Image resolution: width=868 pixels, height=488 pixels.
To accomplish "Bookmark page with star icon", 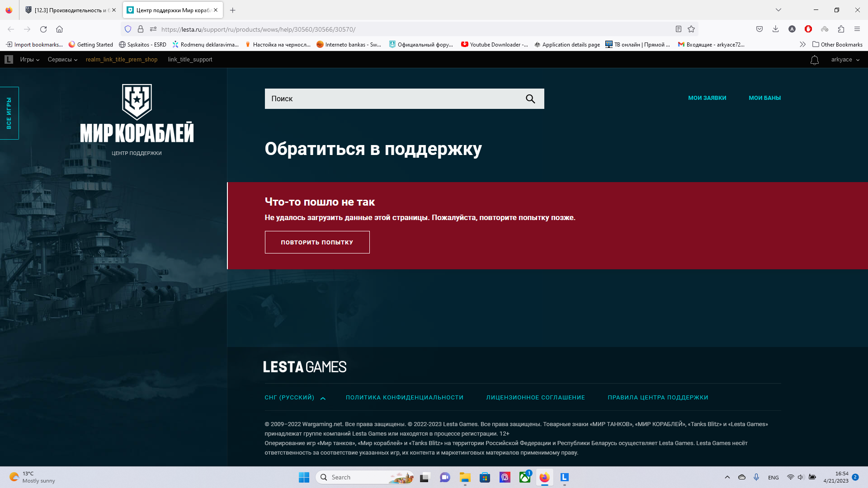I will tap(691, 29).
